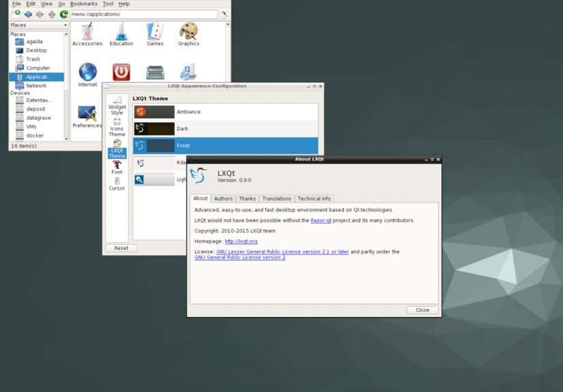
Task: Choose the Dark theme
Action: (225, 129)
